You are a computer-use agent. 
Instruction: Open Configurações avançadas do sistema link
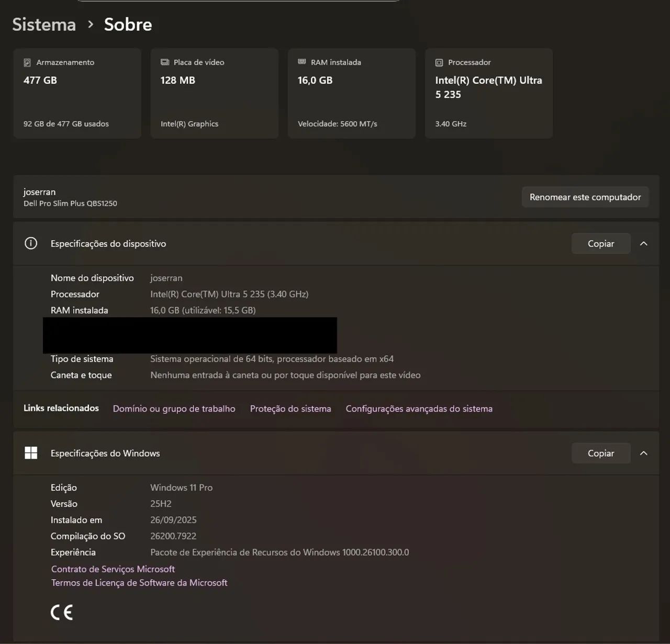click(419, 409)
